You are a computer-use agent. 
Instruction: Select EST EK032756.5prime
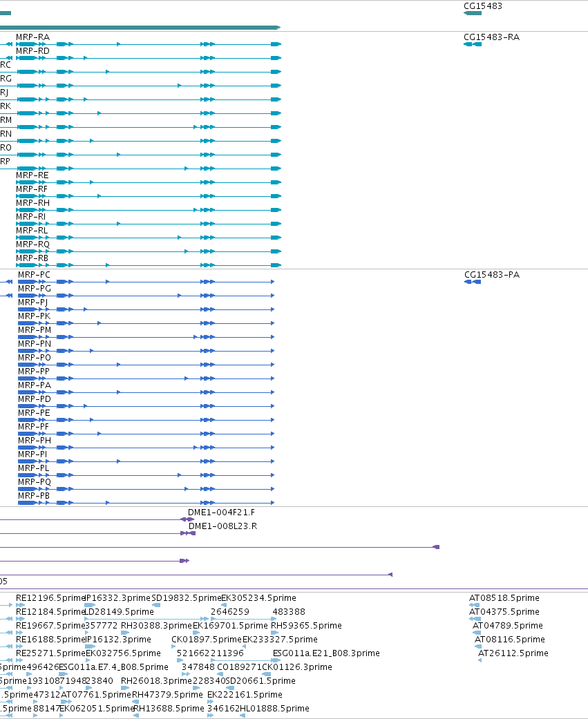124,653
